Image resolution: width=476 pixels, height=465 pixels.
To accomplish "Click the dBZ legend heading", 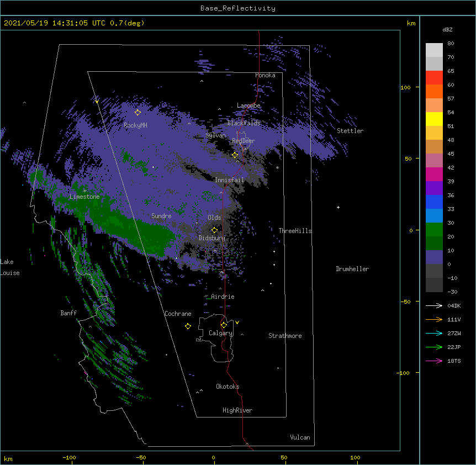I will 447,29.
